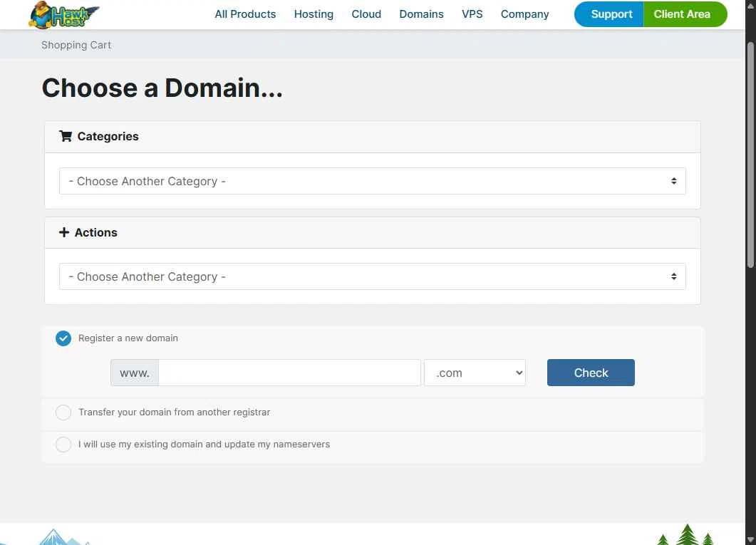Click the Client Area button
This screenshot has width=756, height=545.
coord(685,14)
